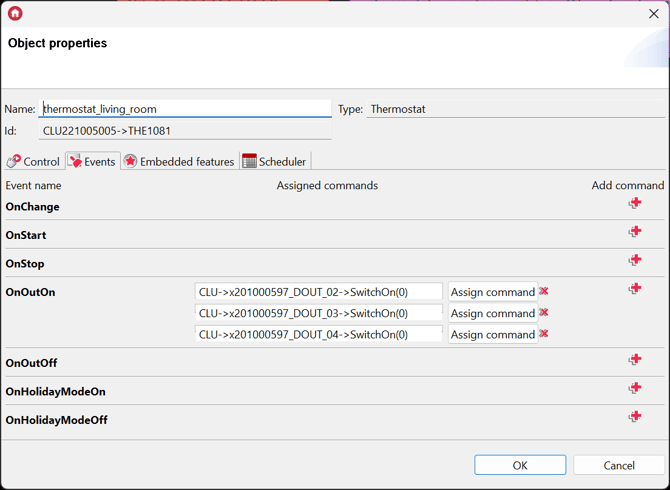This screenshot has height=490, width=670.
Task: Confirm changes with the OK button
Action: (520, 465)
